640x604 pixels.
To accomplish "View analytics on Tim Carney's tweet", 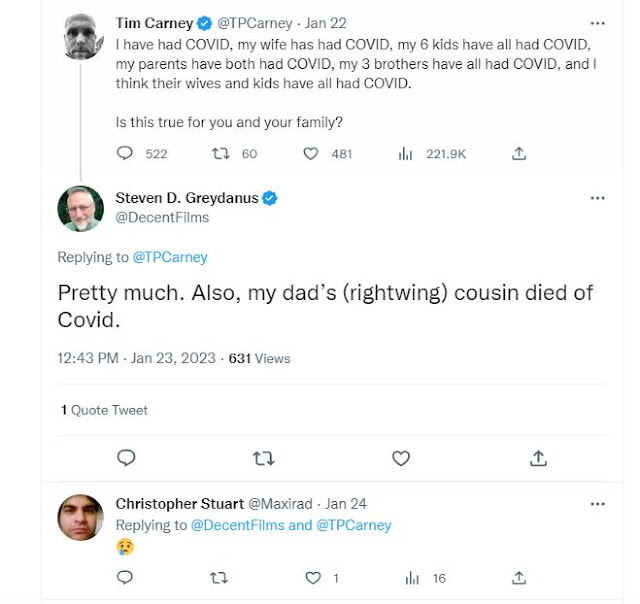I will point(406,154).
